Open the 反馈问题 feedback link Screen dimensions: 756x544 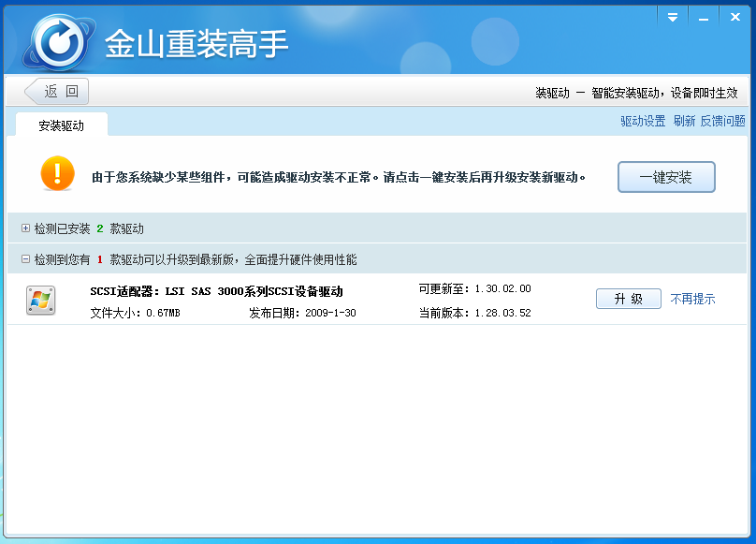coord(722,121)
